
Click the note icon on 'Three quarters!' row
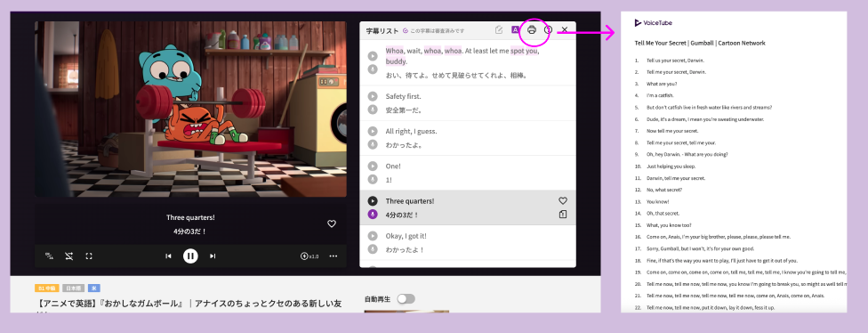tap(563, 215)
